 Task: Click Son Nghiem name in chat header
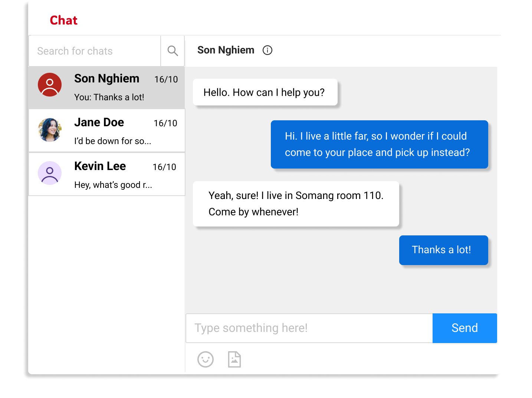click(226, 50)
